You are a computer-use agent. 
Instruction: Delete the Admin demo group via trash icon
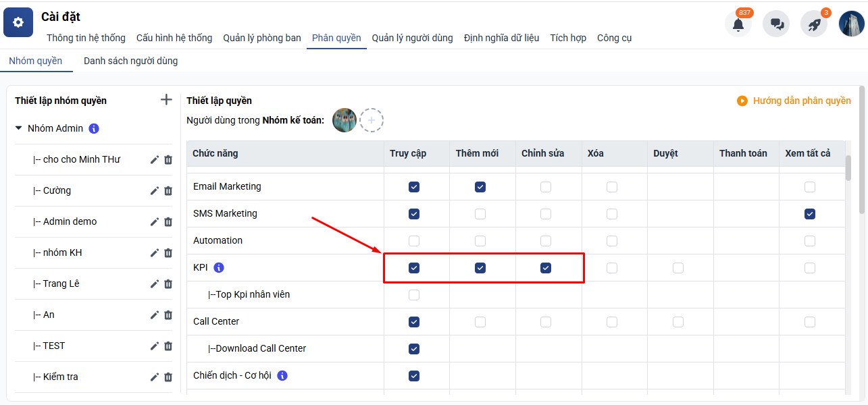[x=168, y=221]
